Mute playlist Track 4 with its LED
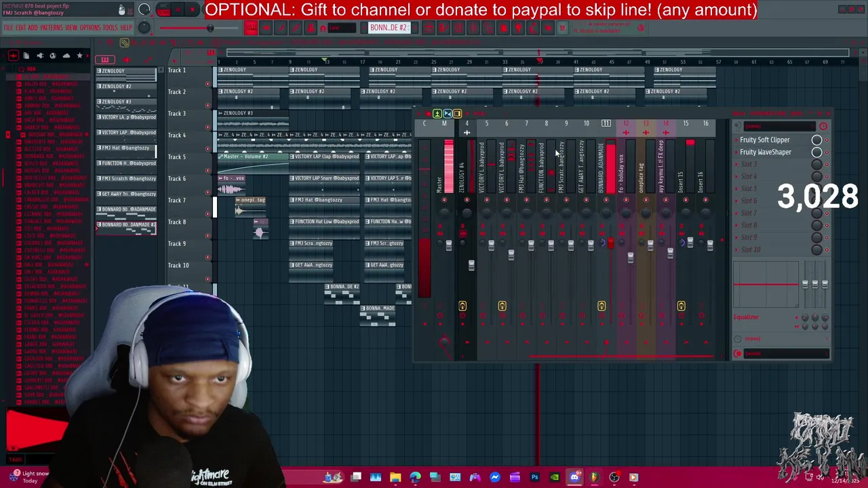The width and height of the screenshot is (868, 488). 208,148
